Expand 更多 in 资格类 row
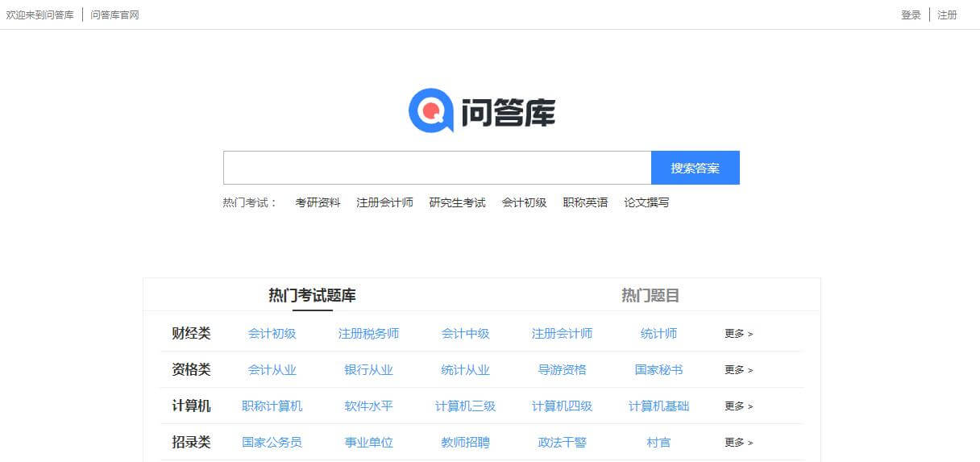980x462 pixels. (x=738, y=369)
